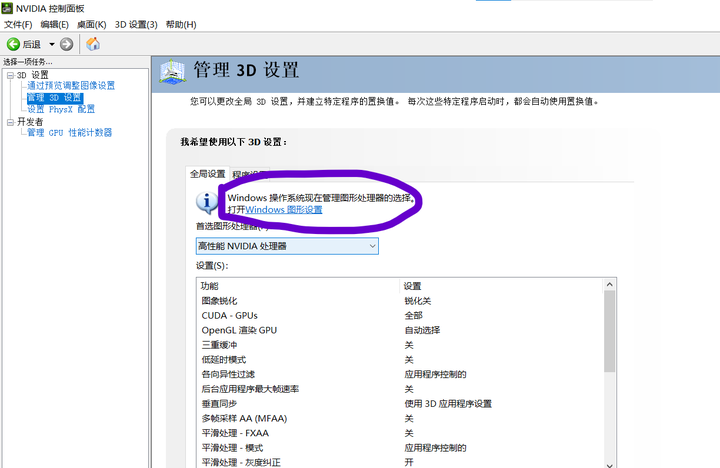This screenshot has height=468, width=720.
Task: Select the 平滑处理 - 模式 row
Action: pos(399,448)
